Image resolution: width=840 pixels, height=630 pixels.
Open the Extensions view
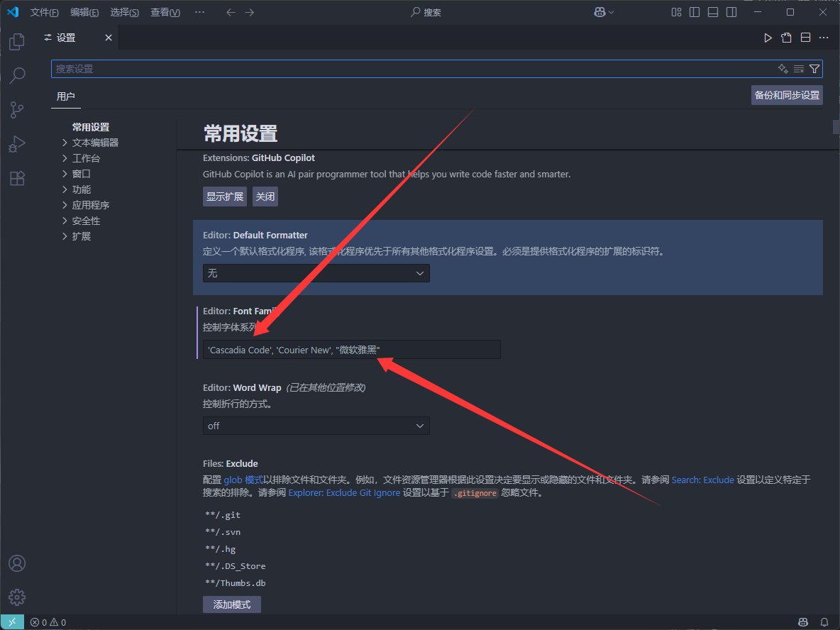17,178
